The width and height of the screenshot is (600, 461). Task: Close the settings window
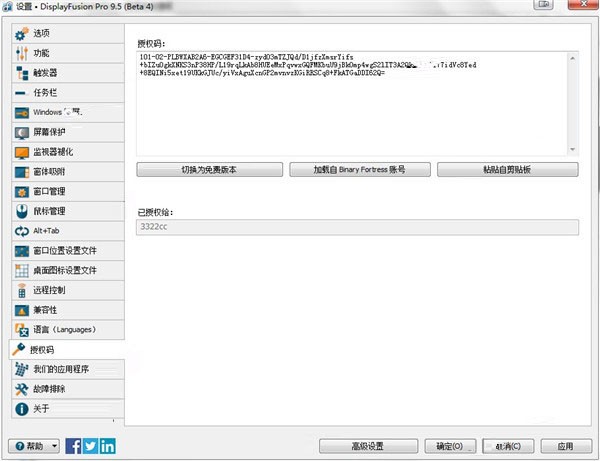(x=584, y=4)
